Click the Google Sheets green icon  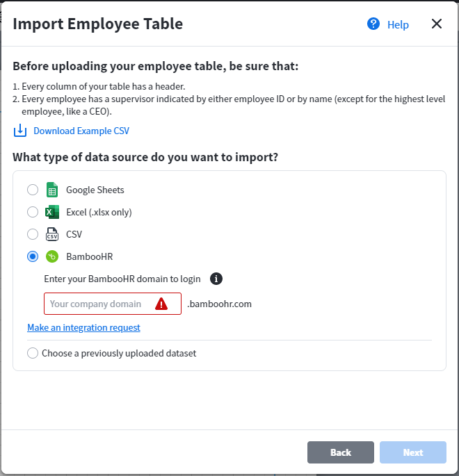coord(52,190)
